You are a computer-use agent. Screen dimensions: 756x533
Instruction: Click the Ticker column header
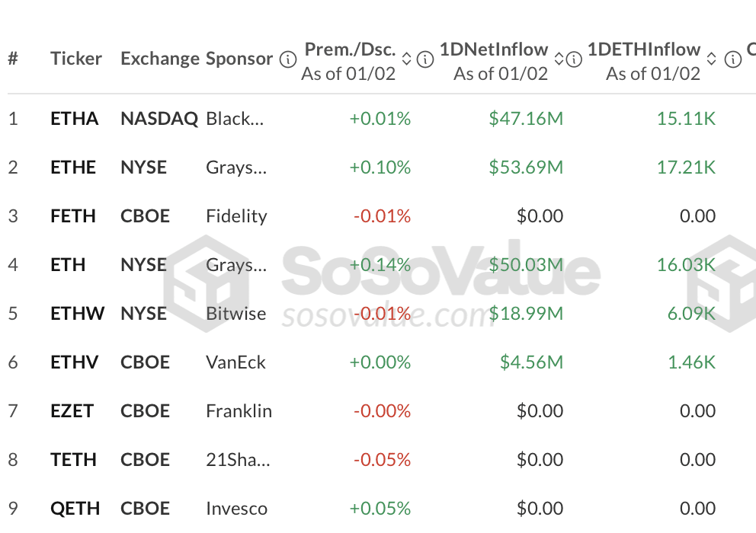coord(75,59)
